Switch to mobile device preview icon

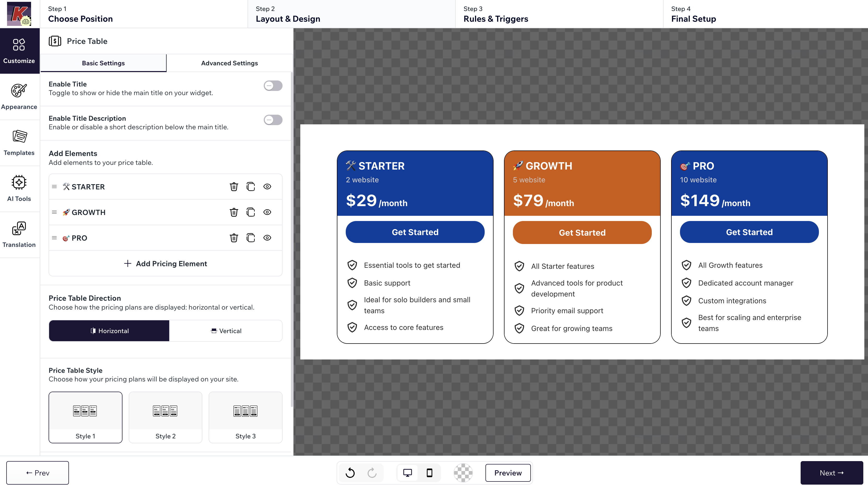click(x=429, y=473)
